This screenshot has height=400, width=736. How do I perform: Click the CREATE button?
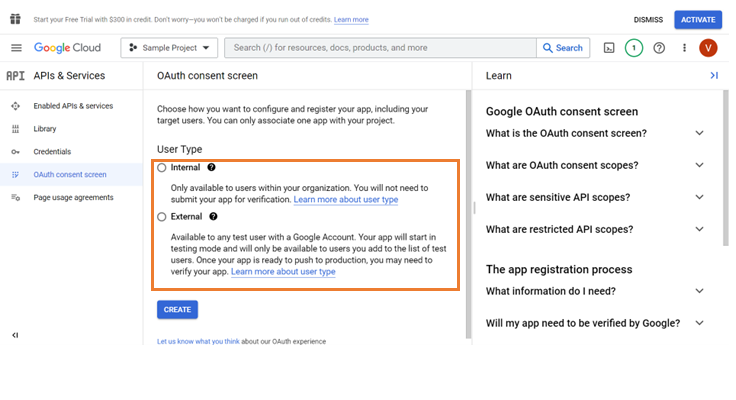pyautogui.click(x=177, y=310)
